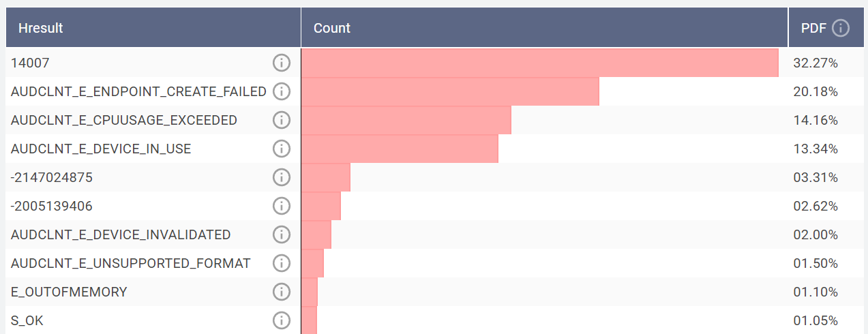Click the E_OUTOFMEMORY row label
This screenshot has width=868, height=334.
69,292
